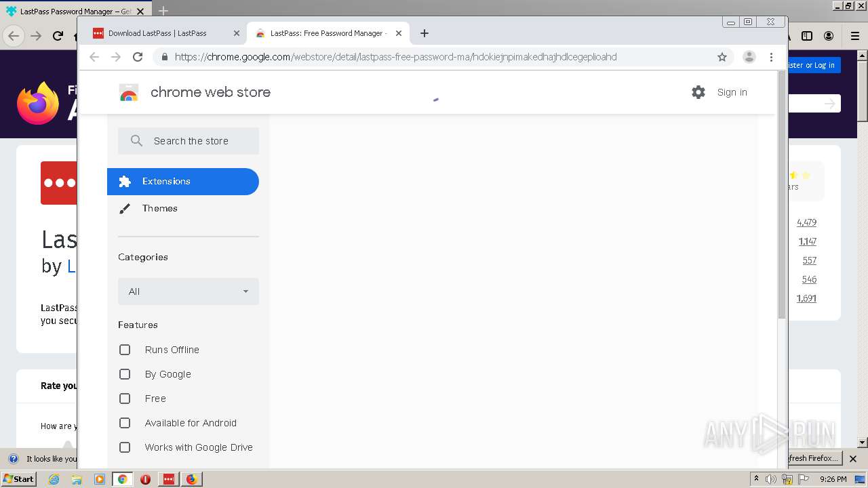This screenshot has height=488, width=868.
Task: Show hidden system tray icons
Action: 756,479
